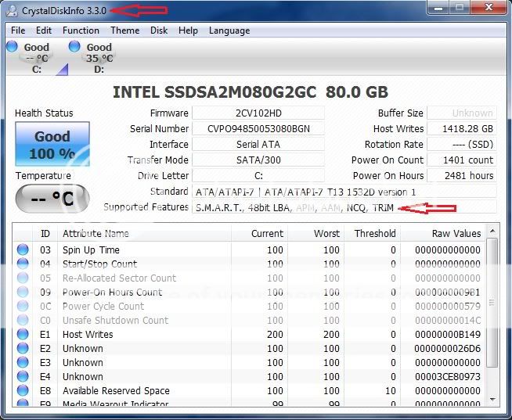This screenshot has width=512, height=420.
Task: Select the Power Cycle Count row
Action: (249, 306)
